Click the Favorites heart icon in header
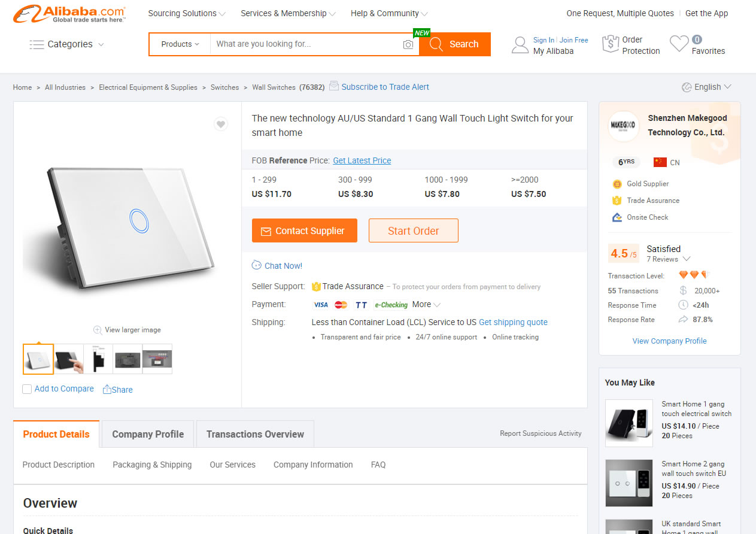The width and height of the screenshot is (756, 534). coord(679,44)
